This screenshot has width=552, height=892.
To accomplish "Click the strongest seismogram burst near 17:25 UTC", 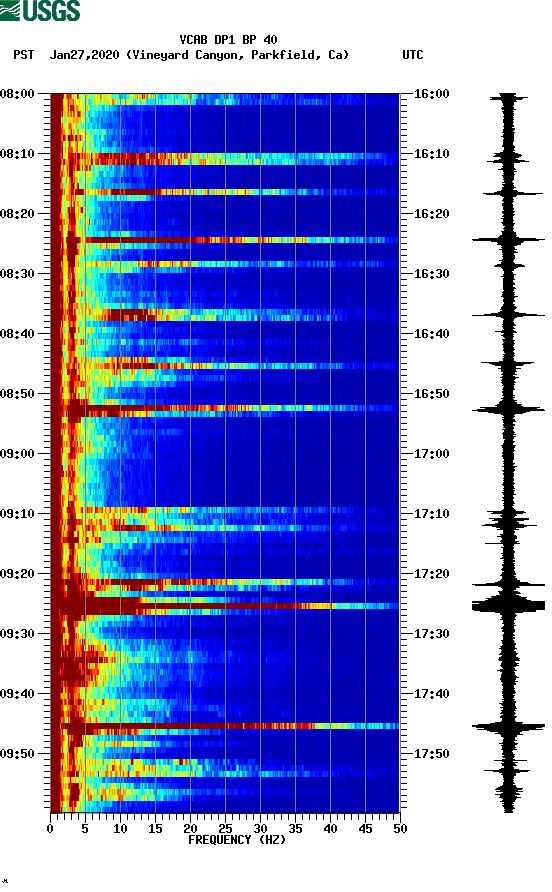I will point(508,606).
